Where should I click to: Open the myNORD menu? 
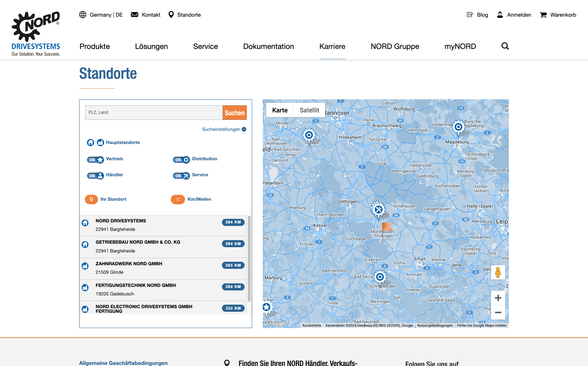pyautogui.click(x=460, y=46)
